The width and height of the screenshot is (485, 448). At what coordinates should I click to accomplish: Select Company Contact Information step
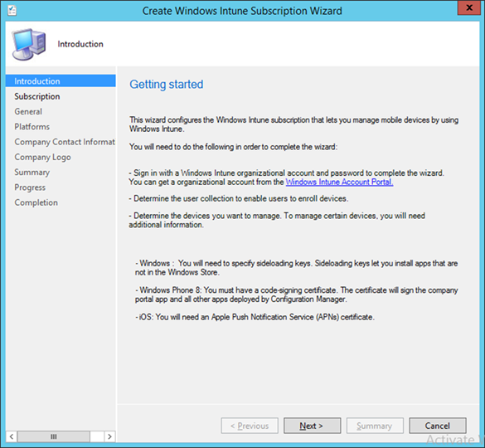(x=65, y=142)
